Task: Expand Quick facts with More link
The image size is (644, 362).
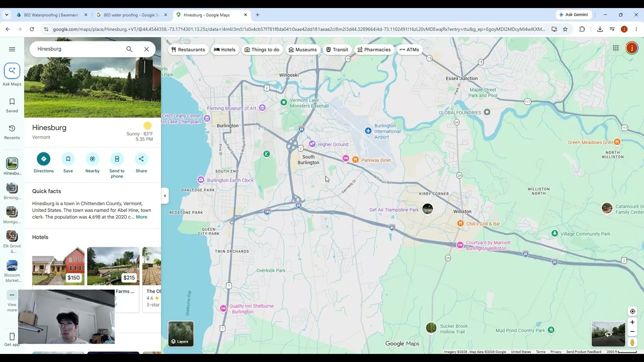Action: pyautogui.click(x=141, y=217)
